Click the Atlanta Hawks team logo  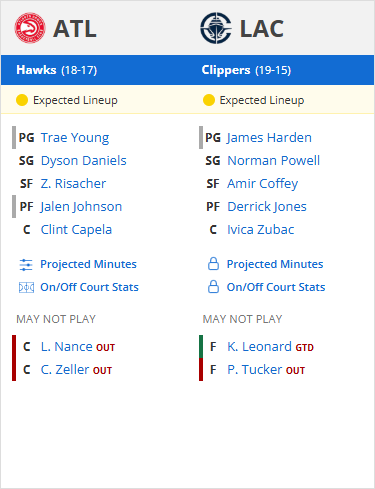(30, 28)
